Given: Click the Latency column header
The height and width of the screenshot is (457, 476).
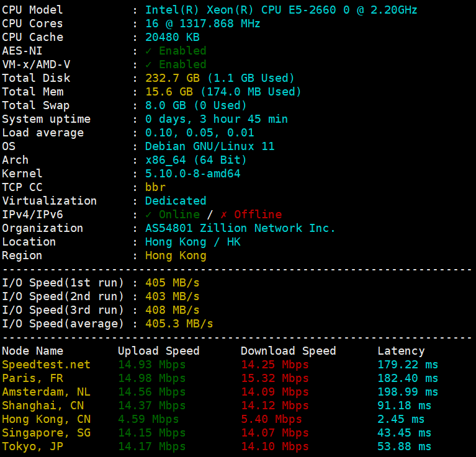Looking at the screenshot, I should point(401,351).
